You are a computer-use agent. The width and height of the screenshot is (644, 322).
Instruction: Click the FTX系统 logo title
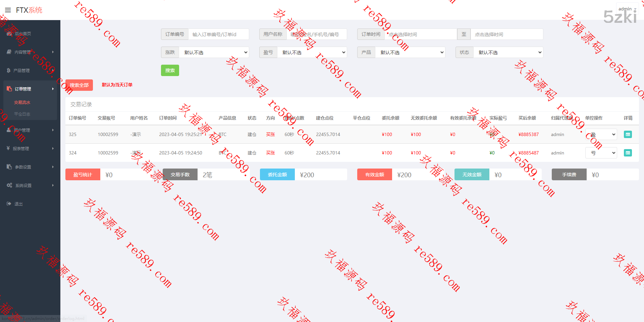(29, 10)
